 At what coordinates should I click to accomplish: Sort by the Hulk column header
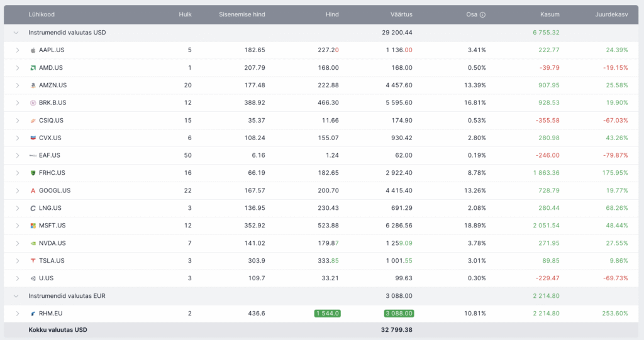(x=186, y=14)
